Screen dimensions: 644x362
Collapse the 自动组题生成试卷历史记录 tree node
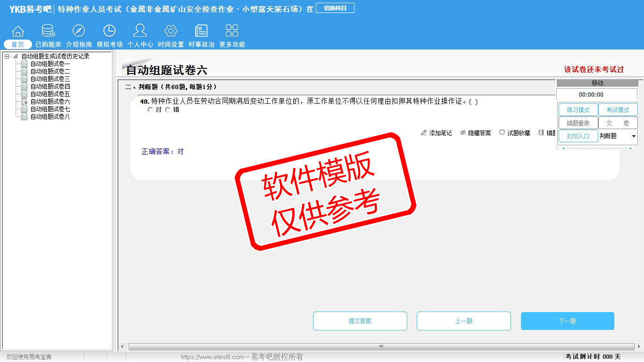point(7,57)
